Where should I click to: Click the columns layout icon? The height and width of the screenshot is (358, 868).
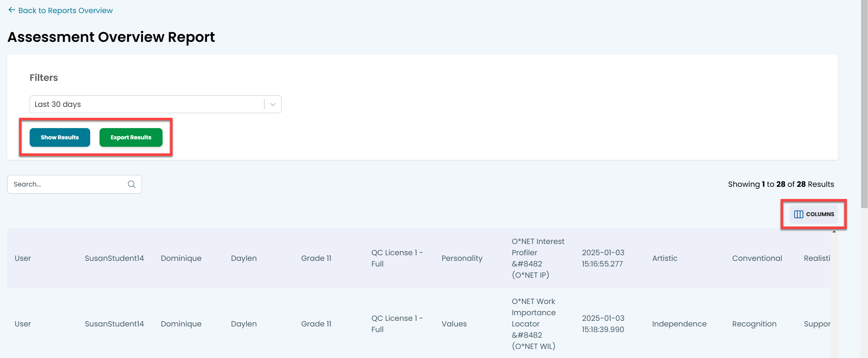798,214
